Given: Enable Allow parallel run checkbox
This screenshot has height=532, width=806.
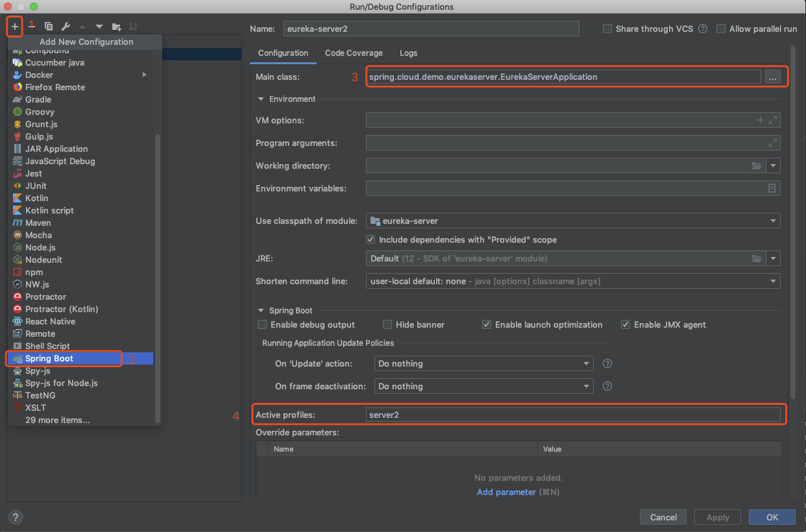Looking at the screenshot, I should pos(721,29).
